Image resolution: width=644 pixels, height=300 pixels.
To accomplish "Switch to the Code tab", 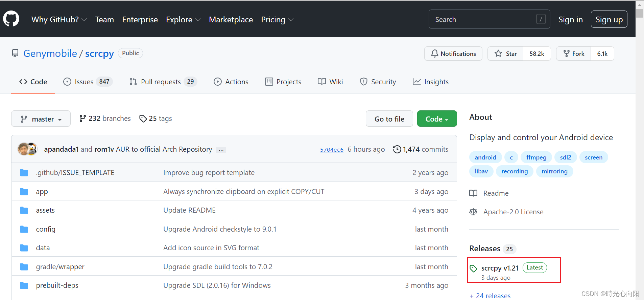I will [33, 82].
